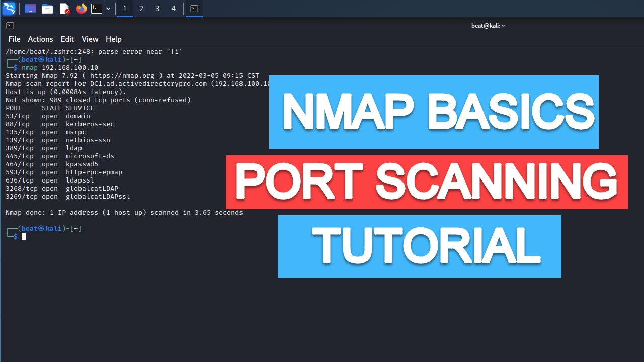Switch to workspace 3

tap(157, 9)
